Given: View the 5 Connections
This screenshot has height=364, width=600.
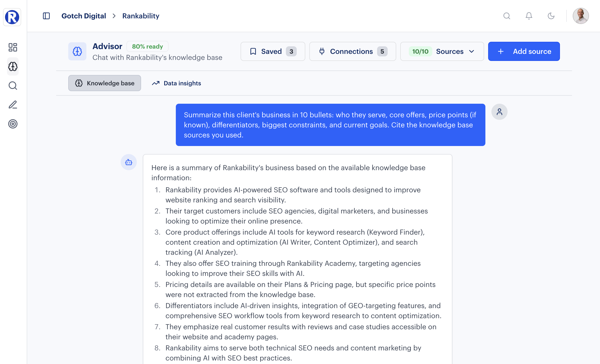Looking at the screenshot, I should [x=352, y=51].
